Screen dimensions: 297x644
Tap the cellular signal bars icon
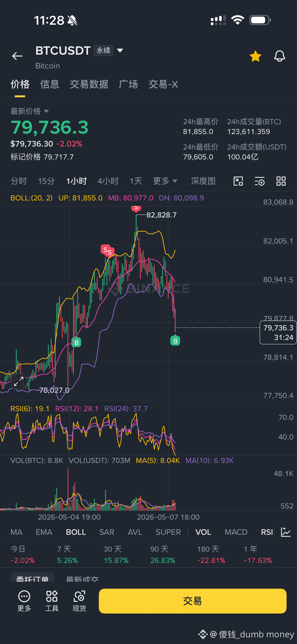coord(218,20)
